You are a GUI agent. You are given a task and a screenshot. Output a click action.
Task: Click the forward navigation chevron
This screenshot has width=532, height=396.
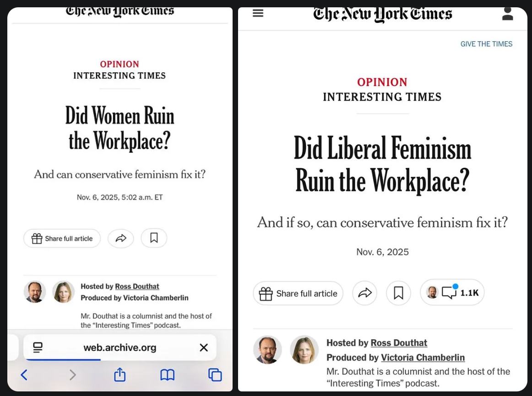72,375
